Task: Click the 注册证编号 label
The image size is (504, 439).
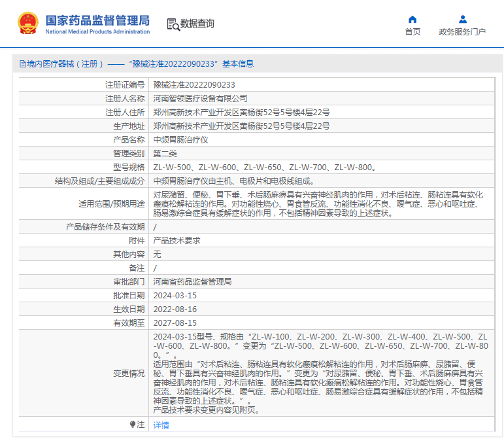Action: (x=125, y=85)
